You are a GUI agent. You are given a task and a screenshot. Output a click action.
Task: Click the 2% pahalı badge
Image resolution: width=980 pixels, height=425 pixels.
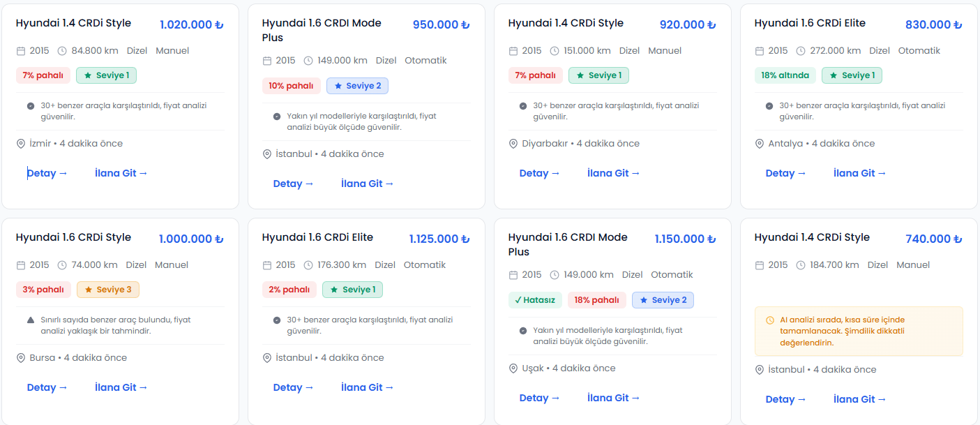(x=289, y=290)
